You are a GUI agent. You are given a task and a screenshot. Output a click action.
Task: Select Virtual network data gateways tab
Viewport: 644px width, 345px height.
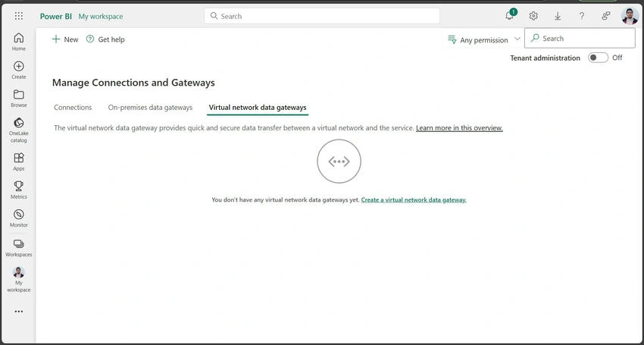[x=258, y=108]
